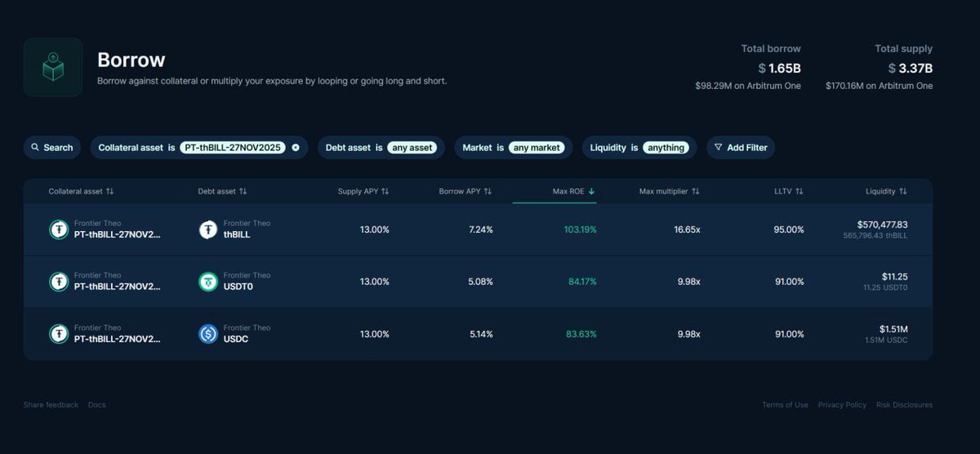Open the Search filter button
980x454 pixels.
(x=52, y=148)
